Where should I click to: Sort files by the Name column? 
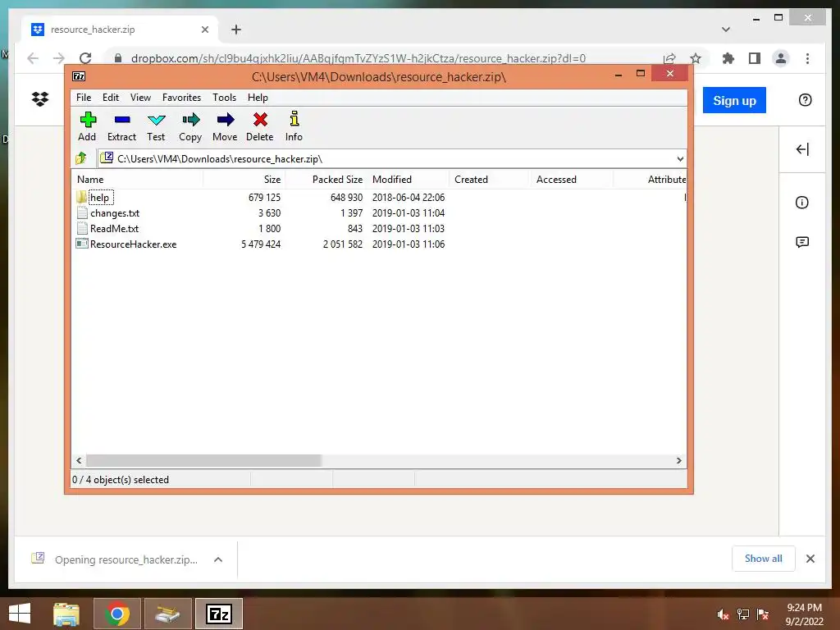click(x=137, y=180)
